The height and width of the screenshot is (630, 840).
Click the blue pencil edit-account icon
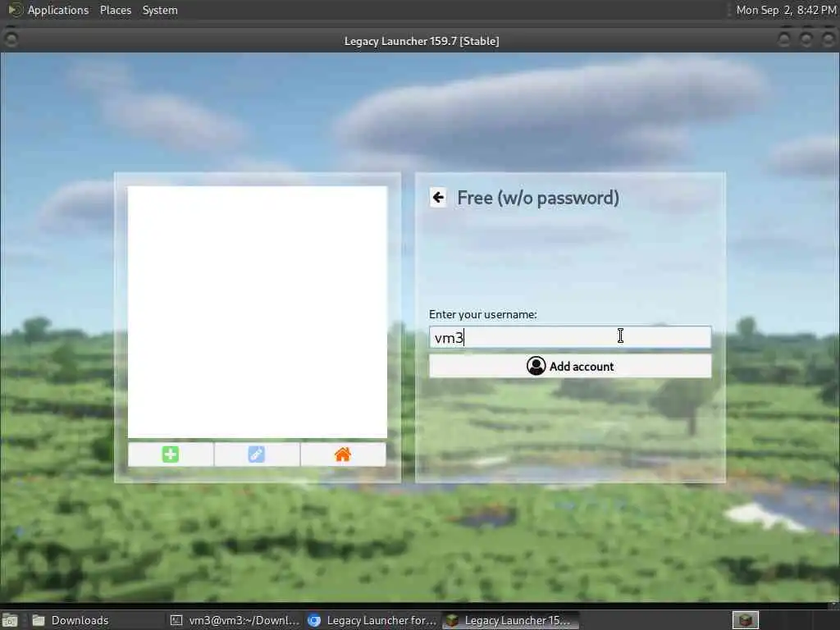click(257, 454)
